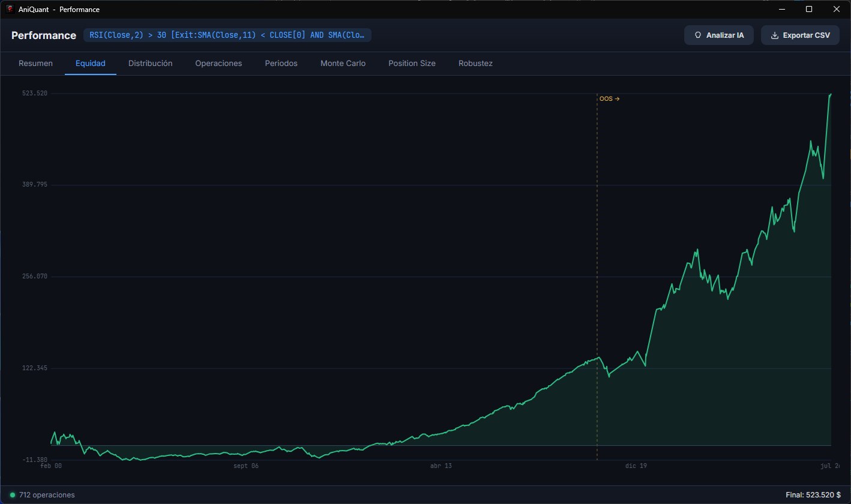Screen dimensions: 851x504
Task: Show the Position Size tab
Action: pos(412,63)
